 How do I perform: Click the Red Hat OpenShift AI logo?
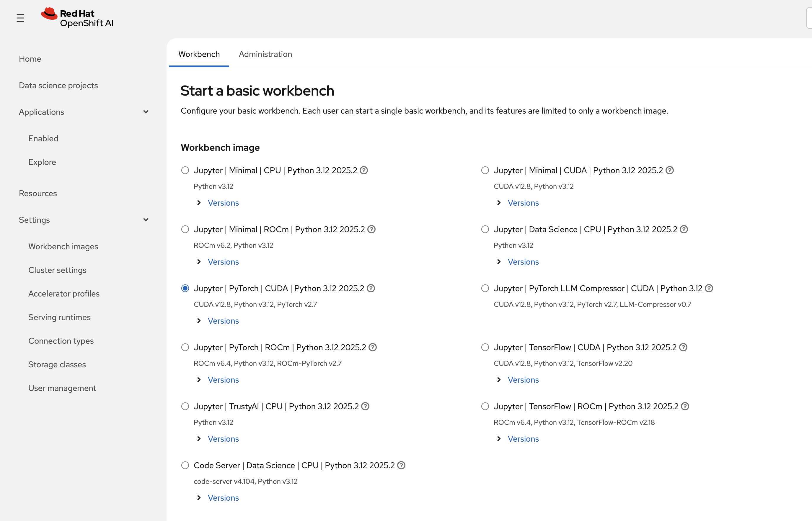click(x=77, y=18)
